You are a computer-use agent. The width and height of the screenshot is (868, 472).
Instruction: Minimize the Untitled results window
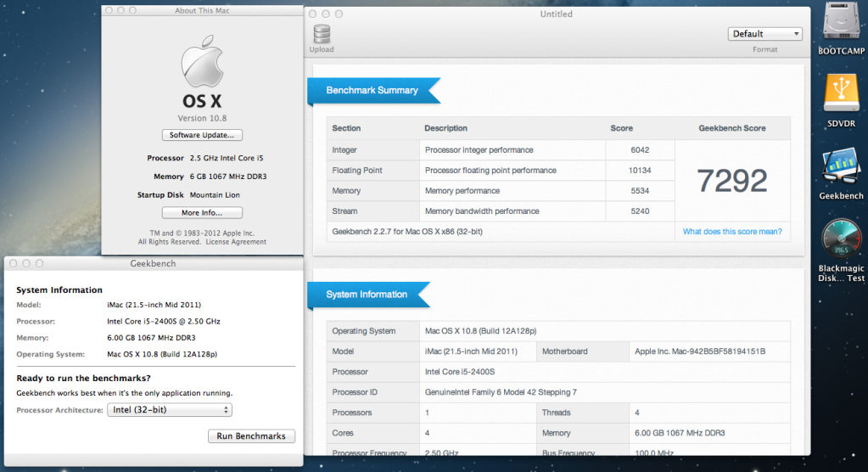point(326,14)
